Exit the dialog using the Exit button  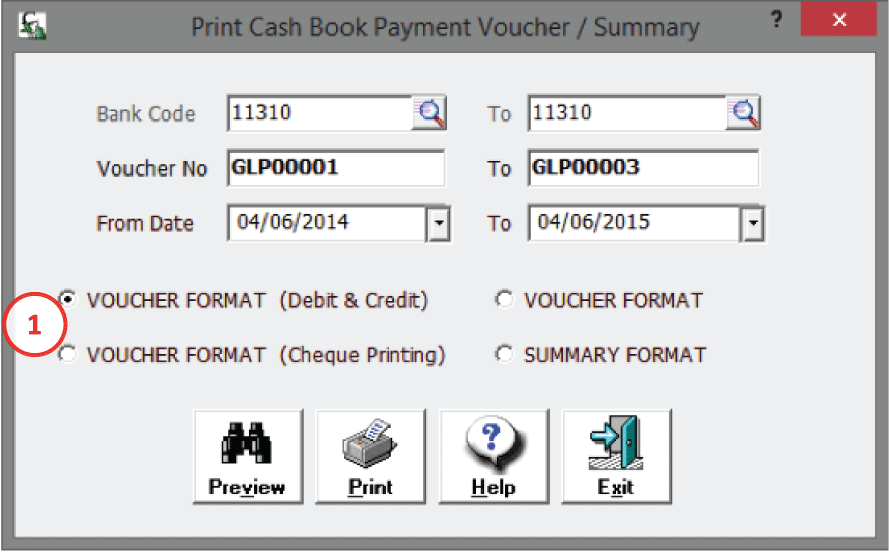tap(616, 456)
